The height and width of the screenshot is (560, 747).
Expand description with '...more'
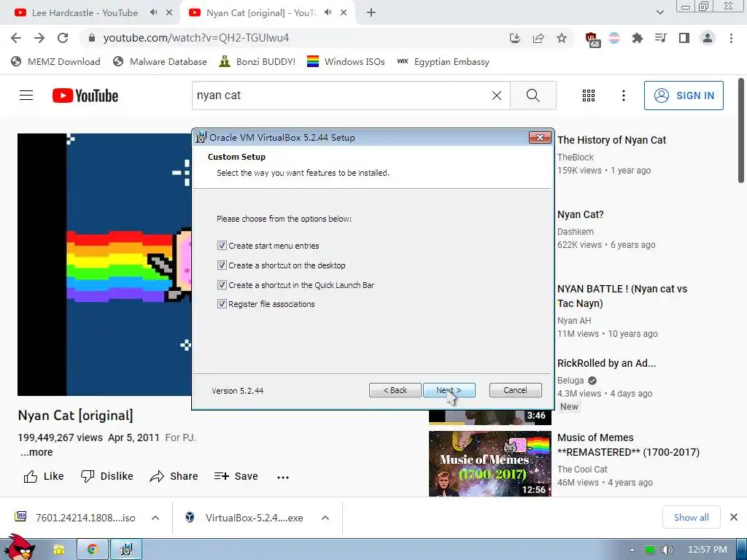pos(36,452)
